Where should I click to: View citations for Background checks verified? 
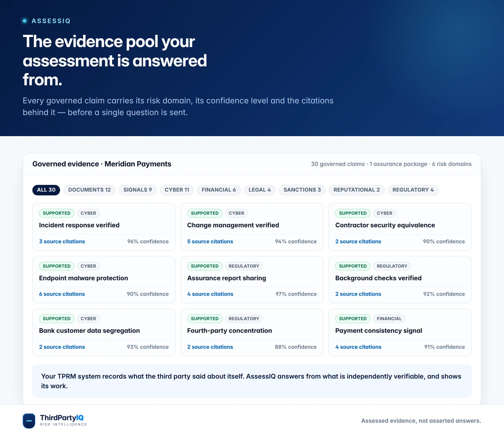[x=358, y=294]
